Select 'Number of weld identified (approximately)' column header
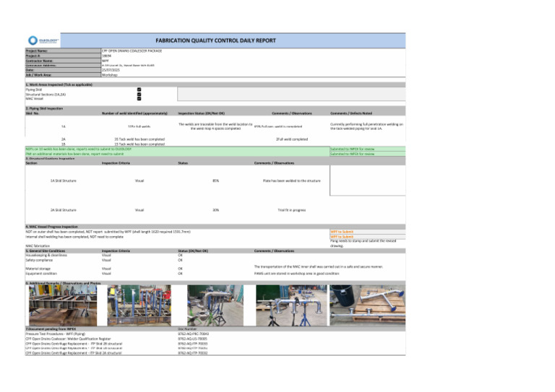The height and width of the screenshot is (392, 555). 134,113
